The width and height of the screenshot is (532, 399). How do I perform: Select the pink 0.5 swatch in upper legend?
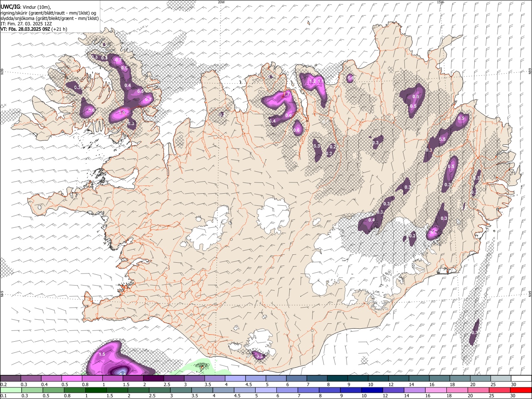point(71,378)
